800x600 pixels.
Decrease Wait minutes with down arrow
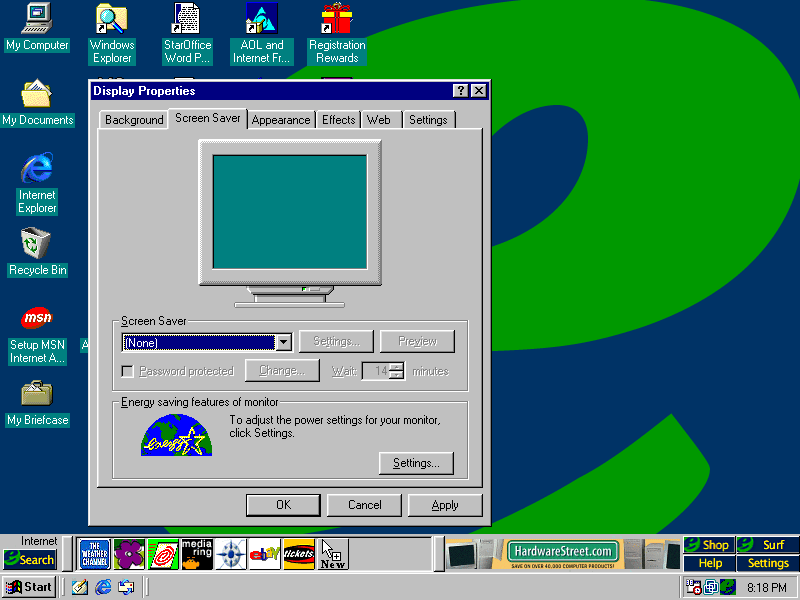pyautogui.click(x=397, y=376)
